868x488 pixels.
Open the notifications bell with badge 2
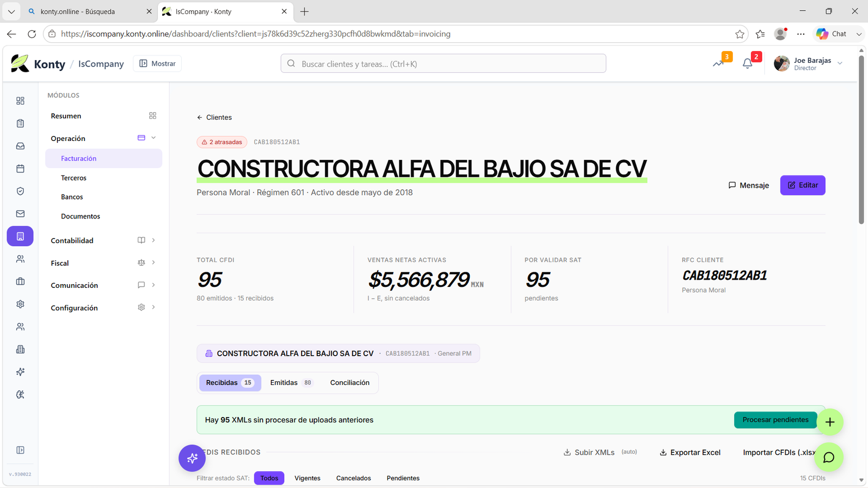click(748, 63)
